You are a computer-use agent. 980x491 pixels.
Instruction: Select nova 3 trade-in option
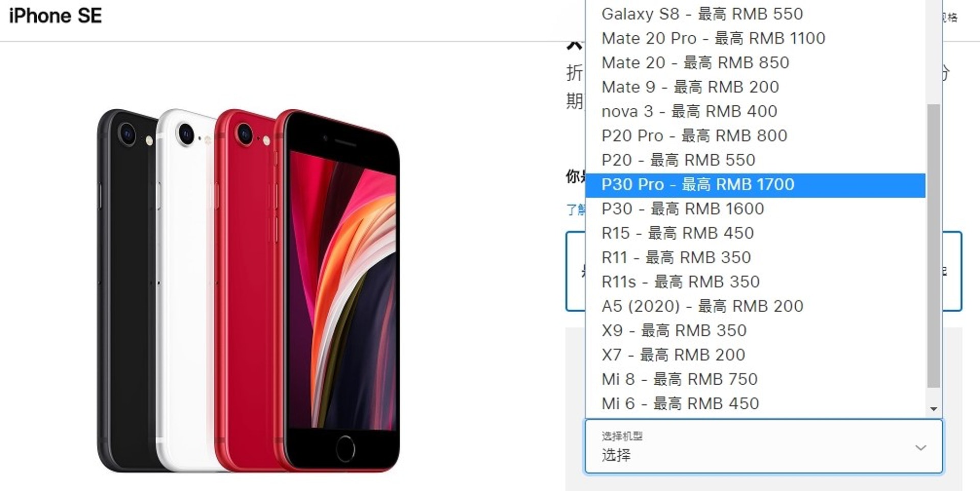click(755, 111)
